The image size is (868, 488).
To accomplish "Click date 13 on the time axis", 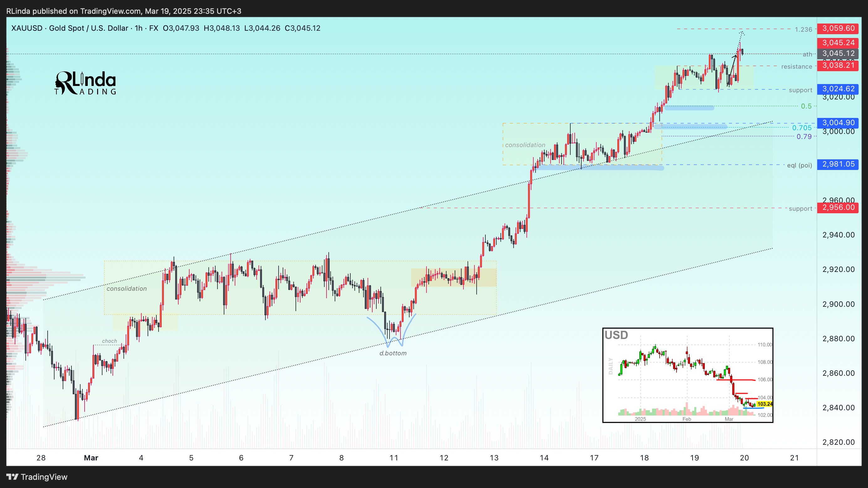I will 494,458.
